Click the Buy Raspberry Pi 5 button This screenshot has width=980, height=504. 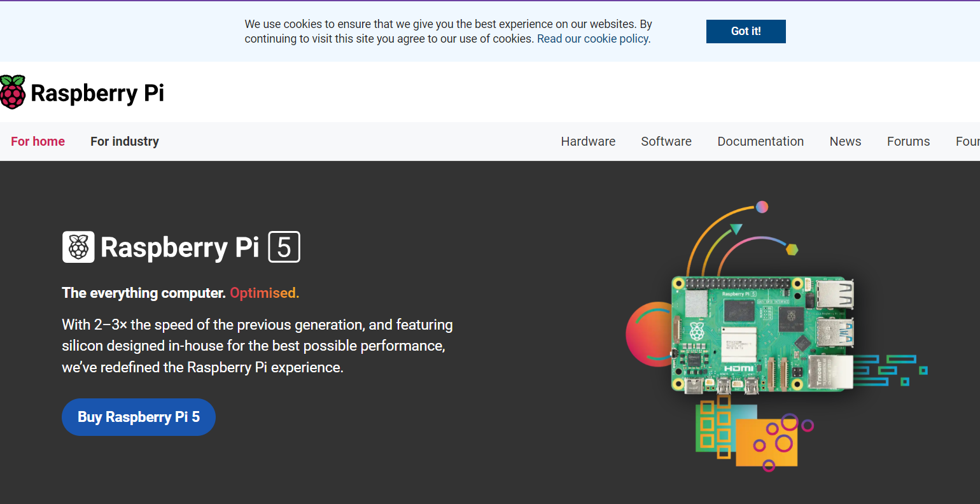pos(139,417)
